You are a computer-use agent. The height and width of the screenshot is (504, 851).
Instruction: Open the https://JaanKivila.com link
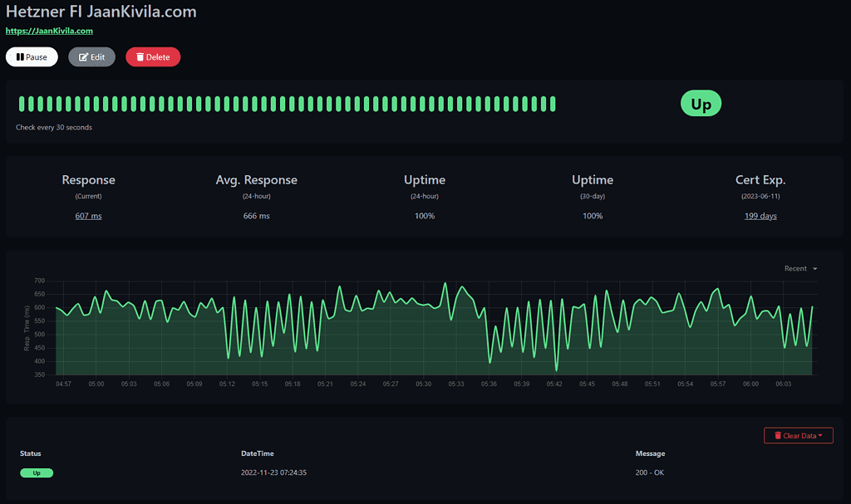tap(49, 31)
